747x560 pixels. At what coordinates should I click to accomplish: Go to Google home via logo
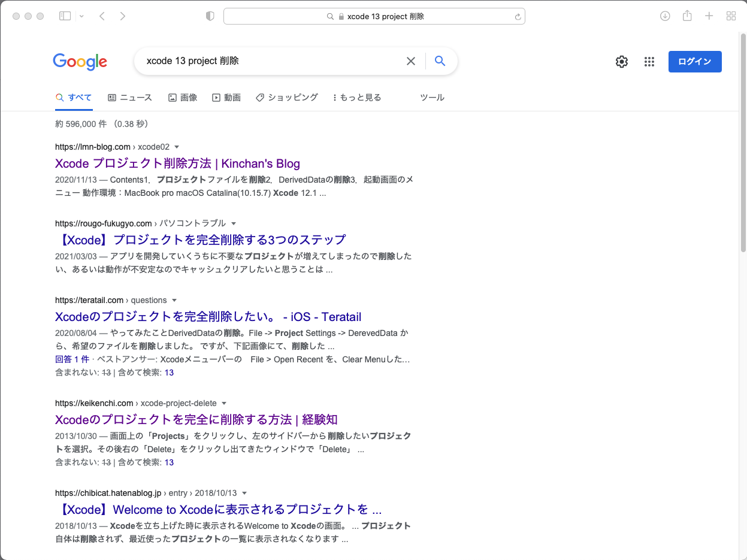click(80, 61)
